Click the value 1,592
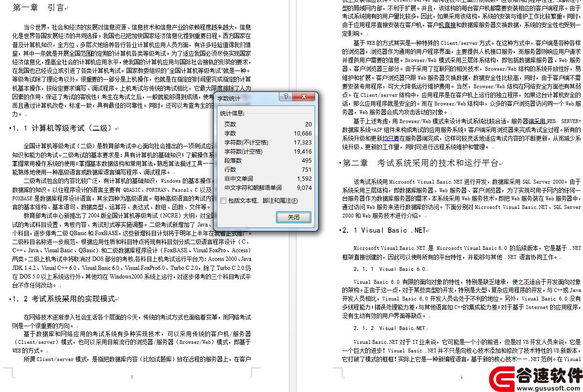This screenshot has width=583, height=392. pos(304,178)
